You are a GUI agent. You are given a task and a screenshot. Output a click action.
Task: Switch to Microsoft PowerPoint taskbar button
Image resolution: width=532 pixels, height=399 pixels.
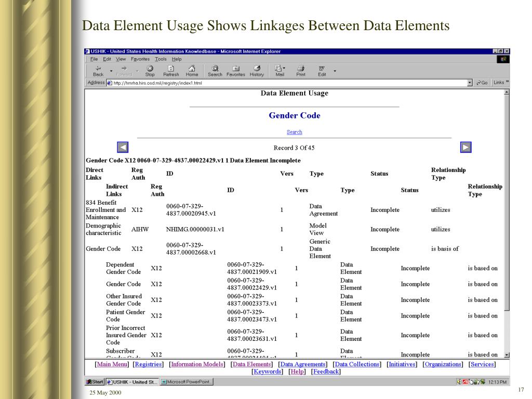pyautogui.click(x=187, y=382)
